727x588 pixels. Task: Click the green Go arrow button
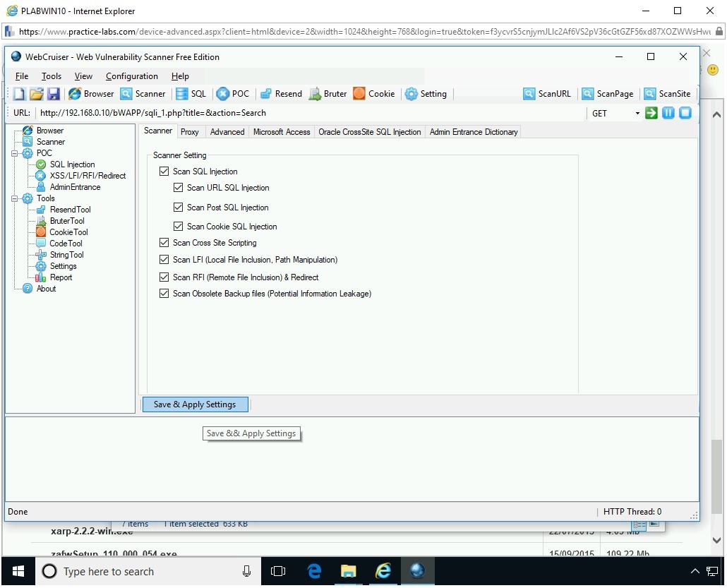651,113
